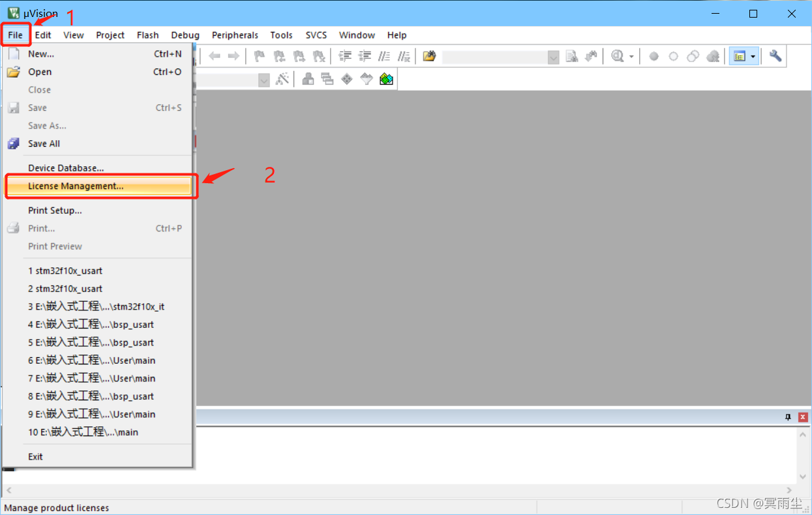812x515 pixels.
Task: Click the Indent selection icon
Action: click(x=345, y=57)
